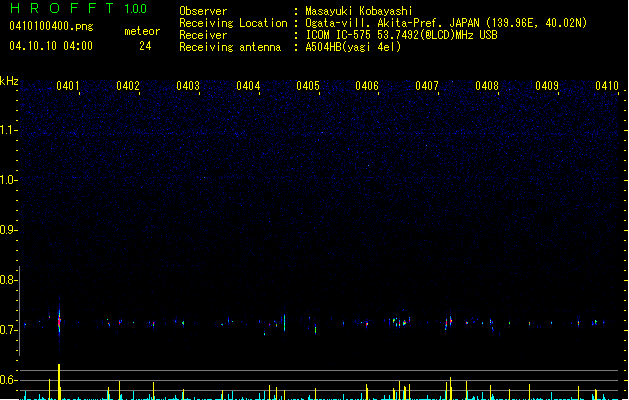This screenshot has height=400, width=629.
Task: Click the 0404 time marker
Action: pyautogui.click(x=248, y=86)
